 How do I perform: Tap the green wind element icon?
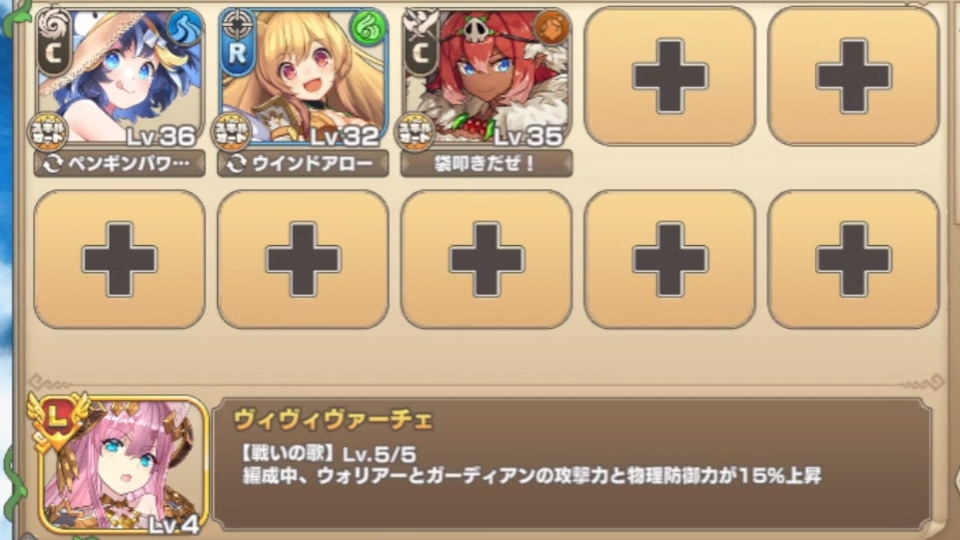(x=368, y=28)
